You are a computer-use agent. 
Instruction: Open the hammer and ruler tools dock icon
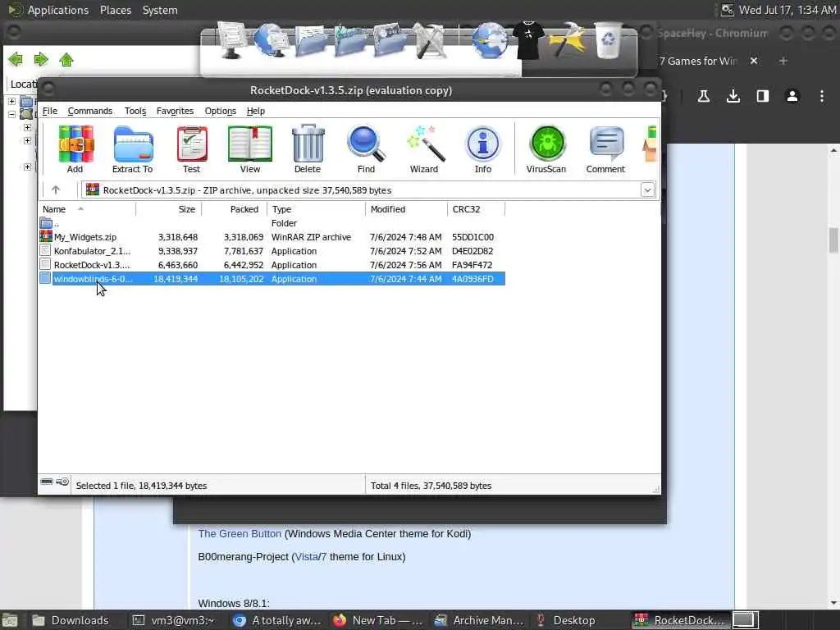click(429, 41)
